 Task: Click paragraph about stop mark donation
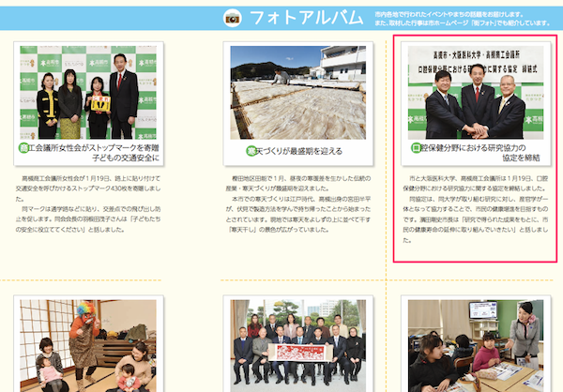pyautogui.click(x=88, y=204)
